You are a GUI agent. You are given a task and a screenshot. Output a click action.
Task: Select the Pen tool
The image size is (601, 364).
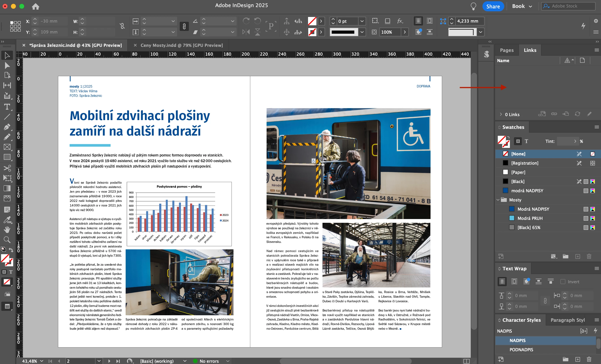[7, 127]
